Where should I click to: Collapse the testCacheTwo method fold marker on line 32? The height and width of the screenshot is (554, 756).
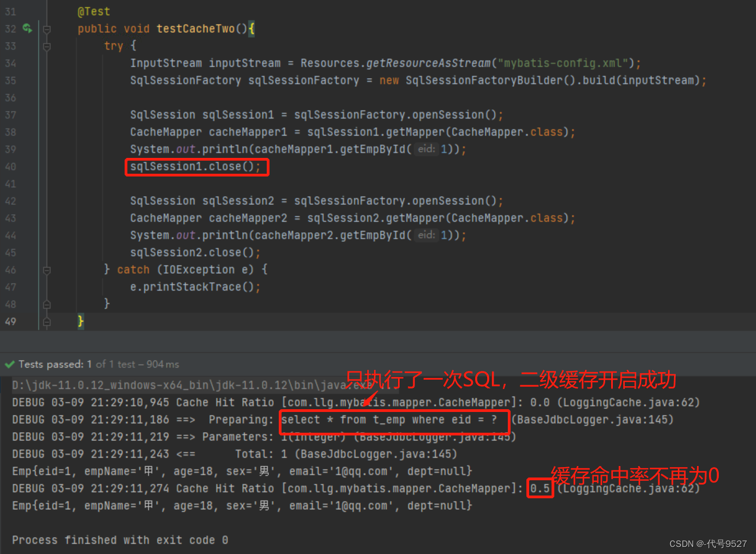(x=47, y=29)
